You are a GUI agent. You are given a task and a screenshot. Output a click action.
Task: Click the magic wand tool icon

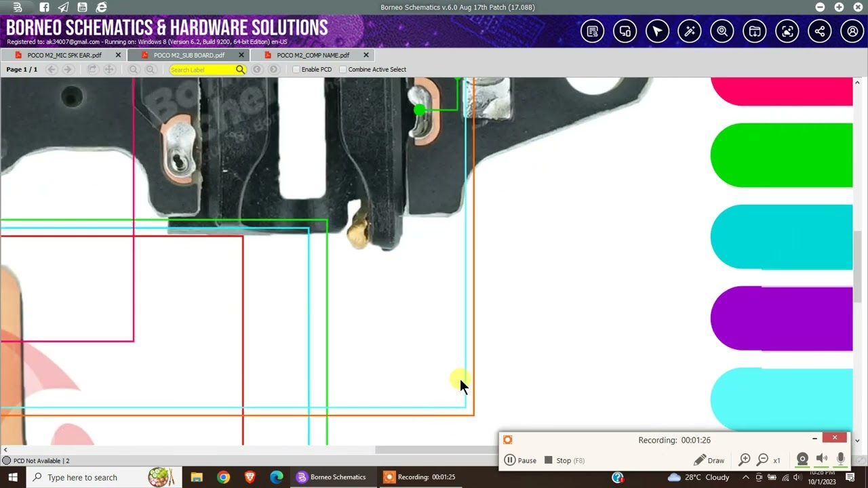(690, 31)
